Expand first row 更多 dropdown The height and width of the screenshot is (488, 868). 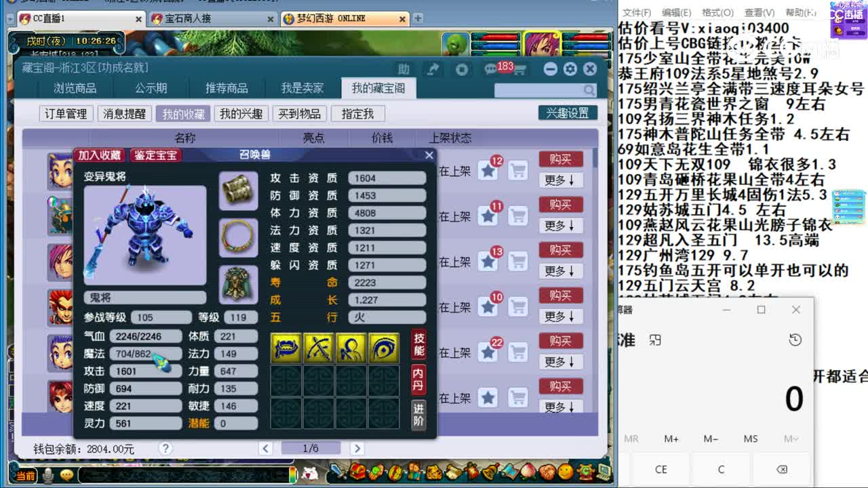click(x=561, y=180)
